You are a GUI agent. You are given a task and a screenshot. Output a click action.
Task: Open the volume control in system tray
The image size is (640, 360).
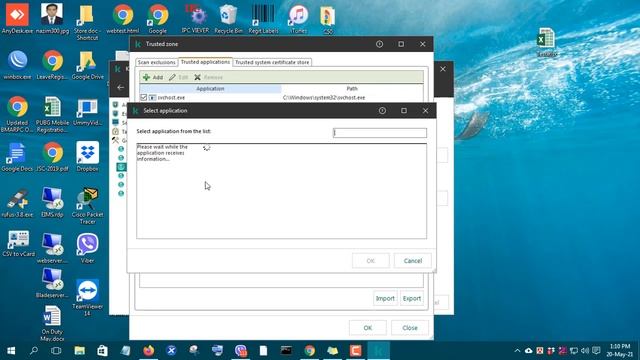click(584, 351)
